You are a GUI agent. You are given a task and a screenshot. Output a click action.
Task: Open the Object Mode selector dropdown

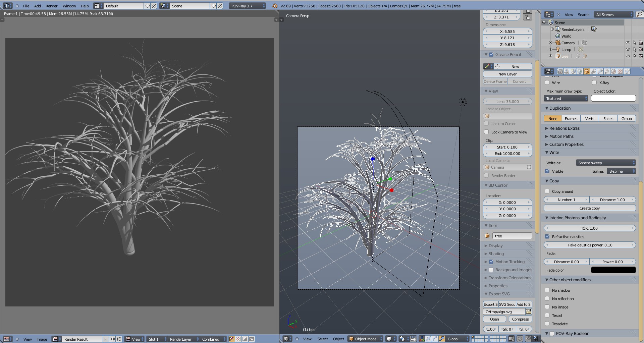365,339
